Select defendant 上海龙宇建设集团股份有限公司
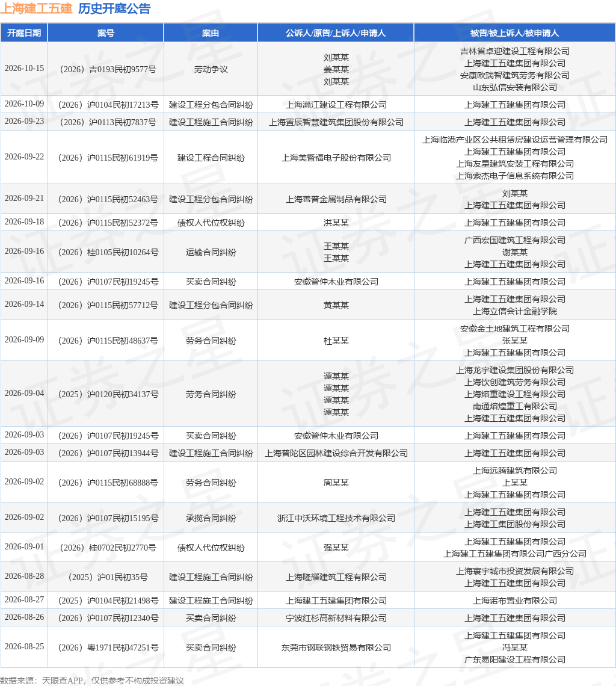616x686 pixels. [515, 371]
